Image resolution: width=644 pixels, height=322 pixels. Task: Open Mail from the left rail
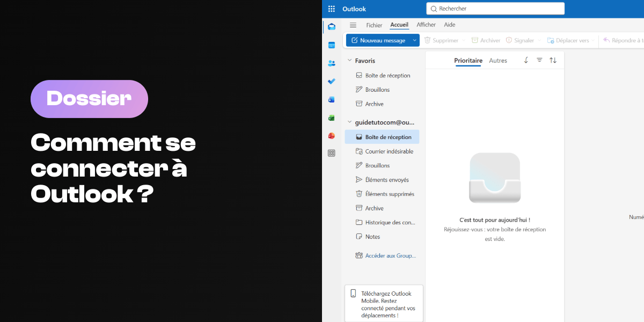(x=332, y=27)
